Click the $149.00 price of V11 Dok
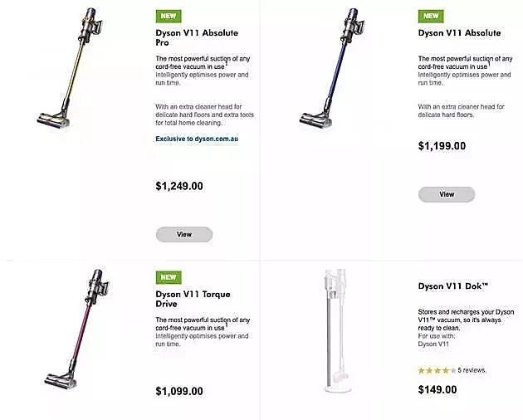 coord(437,389)
